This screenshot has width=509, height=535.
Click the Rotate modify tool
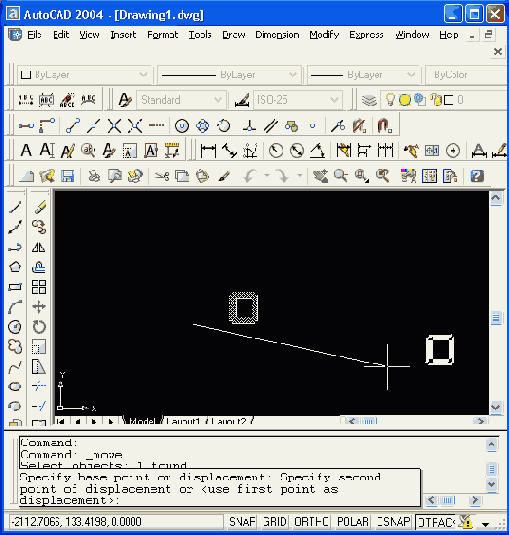39,327
